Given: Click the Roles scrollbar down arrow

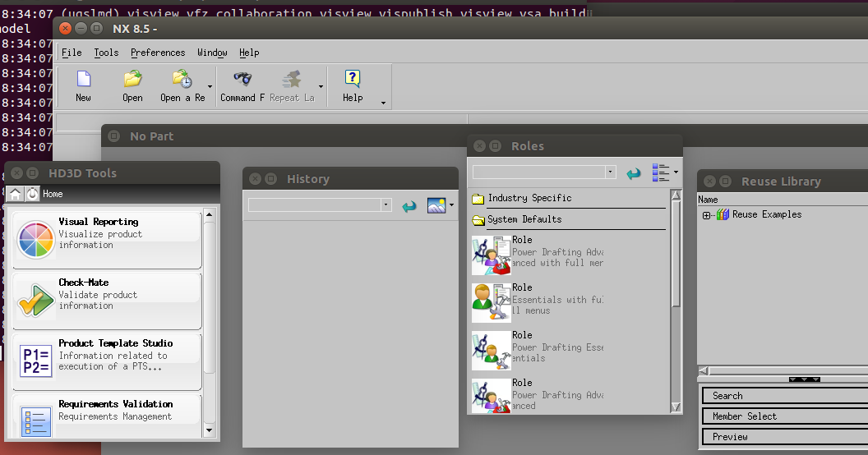Looking at the screenshot, I should point(676,407).
